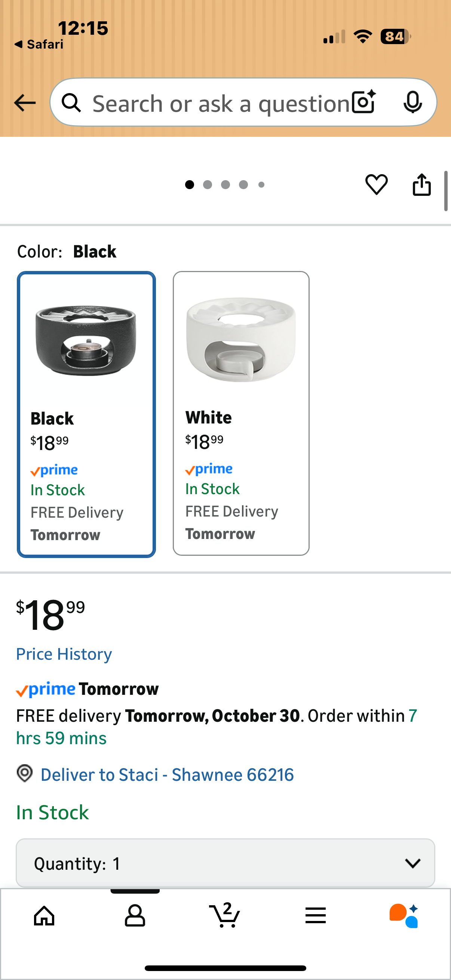451x980 pixels.
Task: Open the shopping cart with 2 items
Action: click(x=225, y=915)
